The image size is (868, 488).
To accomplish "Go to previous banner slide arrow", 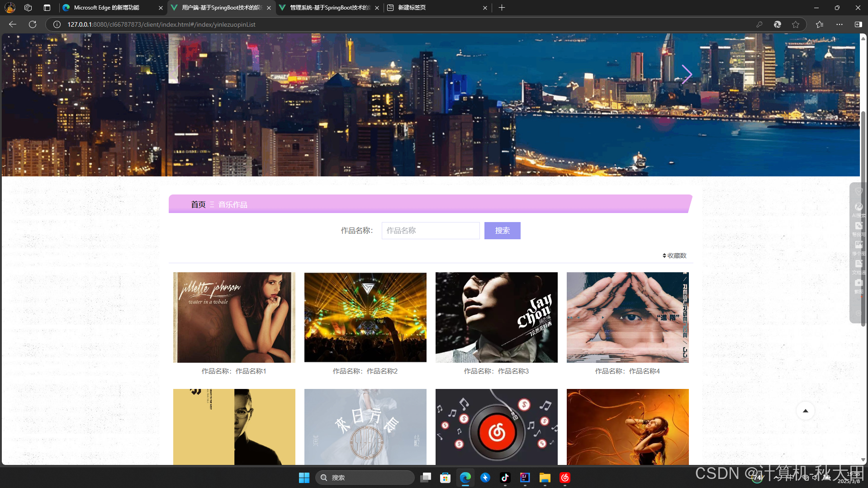I will point(174,74).
